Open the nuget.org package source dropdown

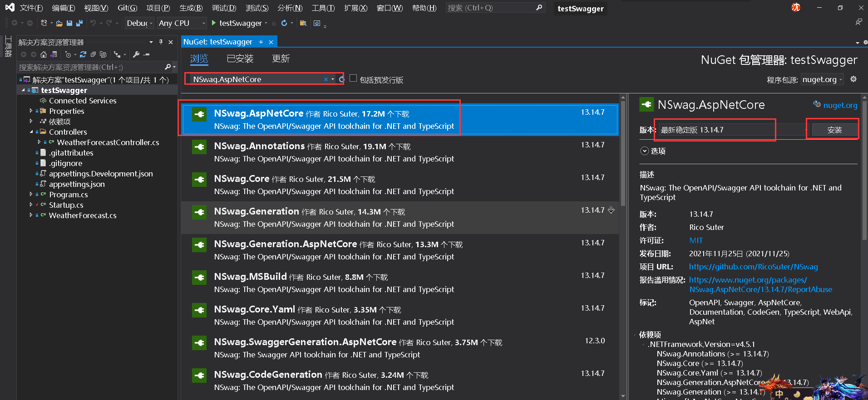coord(822,79)
